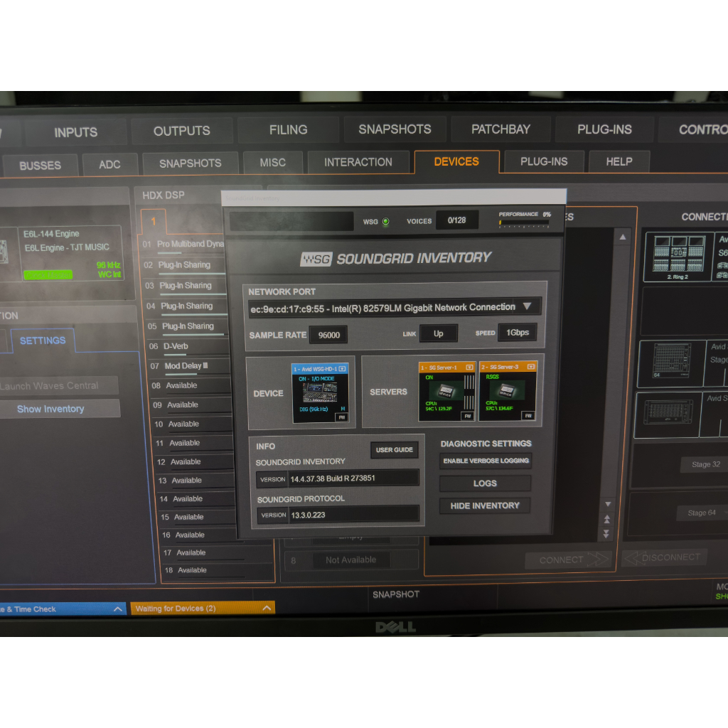
Task: Click Launch Waves Central button
Action: pos(58,385)
